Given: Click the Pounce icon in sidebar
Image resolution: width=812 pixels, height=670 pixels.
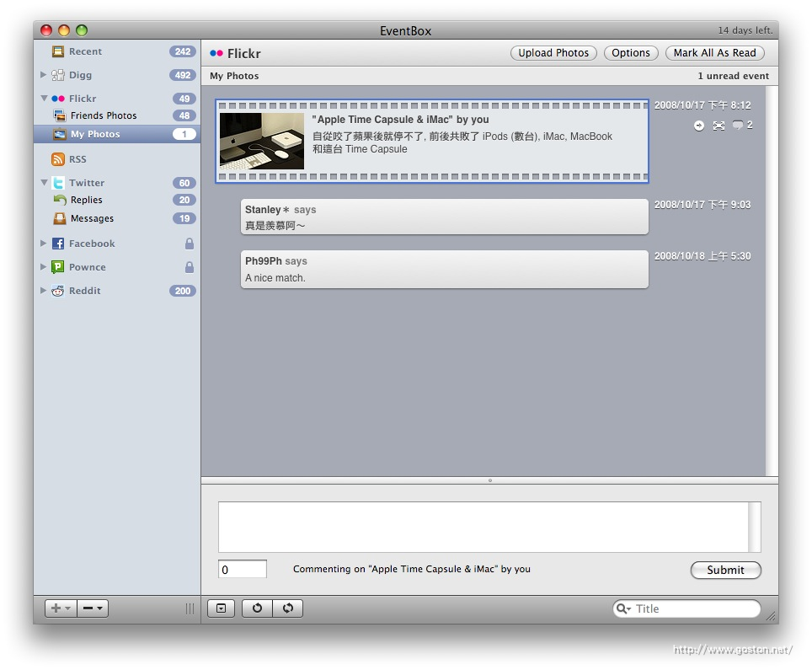Looking at the screenshot, I should click(58, 267).
